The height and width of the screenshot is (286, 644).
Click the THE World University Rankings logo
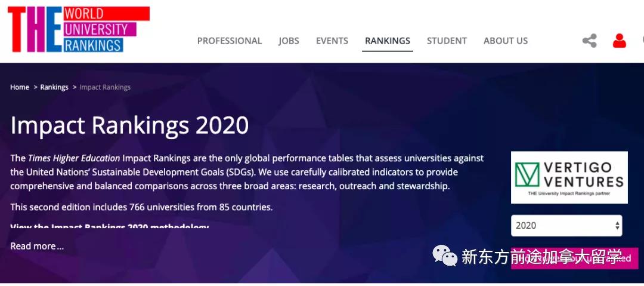point(79,29)
